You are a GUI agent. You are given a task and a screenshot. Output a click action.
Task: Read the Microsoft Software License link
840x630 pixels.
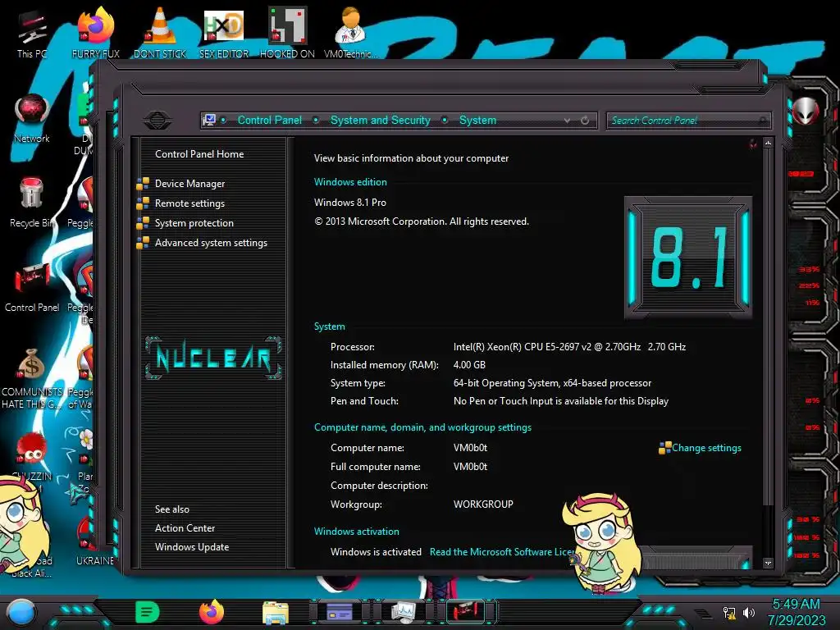click(501, 552)
